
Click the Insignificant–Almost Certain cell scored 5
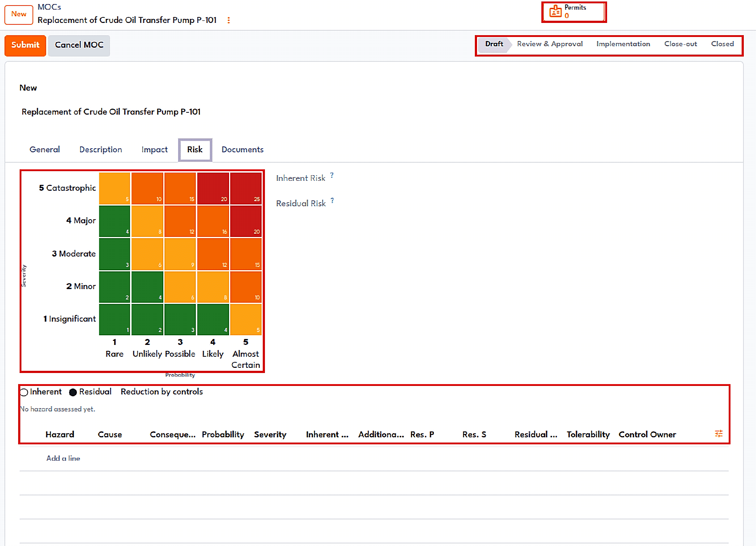point(246,319)
